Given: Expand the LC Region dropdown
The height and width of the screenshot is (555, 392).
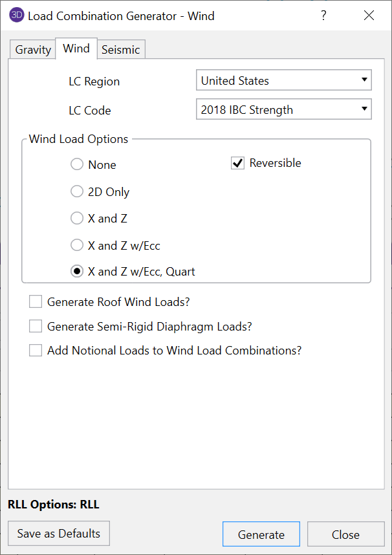Looking at the screenshot, I should [283, 81].
